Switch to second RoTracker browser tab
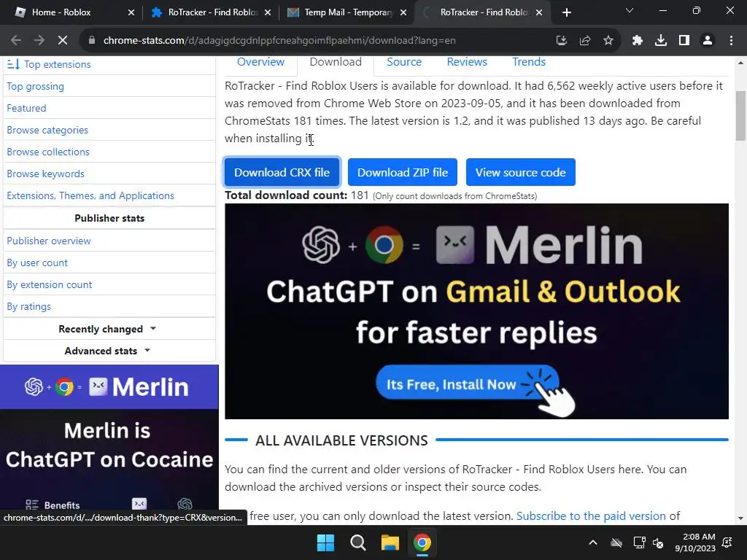The image size is (747, 560). [x=484, y=12]
